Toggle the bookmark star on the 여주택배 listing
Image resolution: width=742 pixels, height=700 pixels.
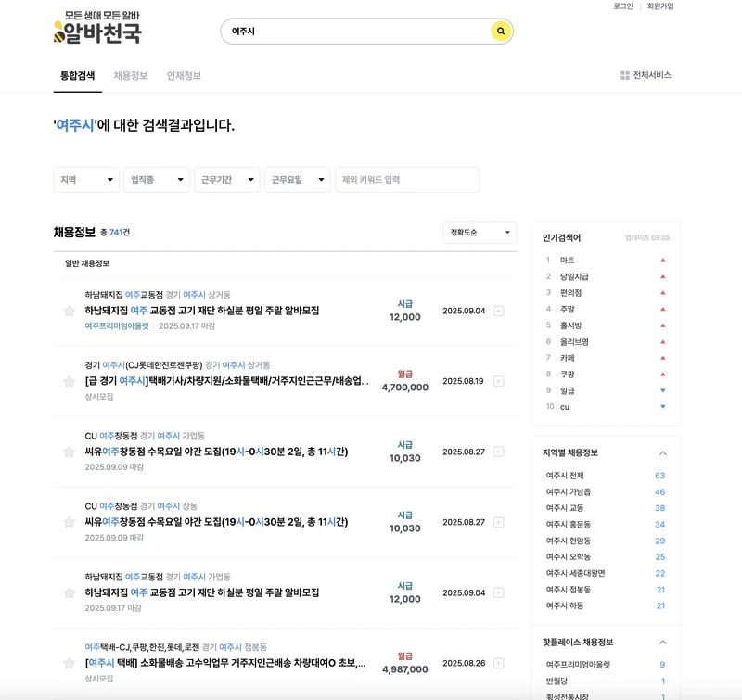[x=68, y=665]
